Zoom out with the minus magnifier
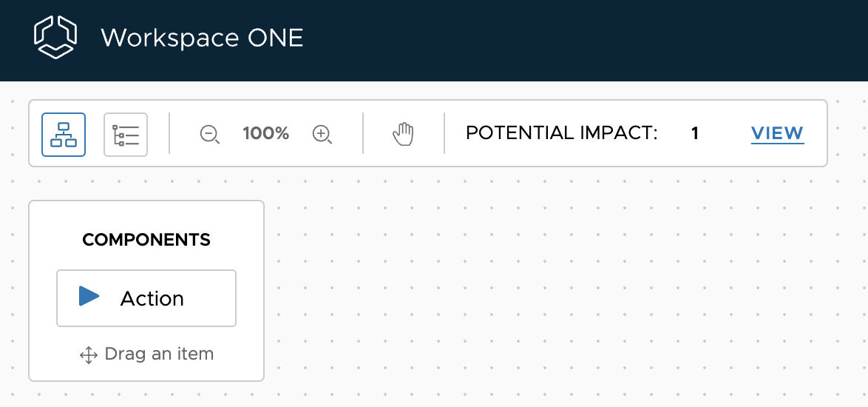Viewport: 868px width, 407px height. pyautogui.click(x=210, y=135)
